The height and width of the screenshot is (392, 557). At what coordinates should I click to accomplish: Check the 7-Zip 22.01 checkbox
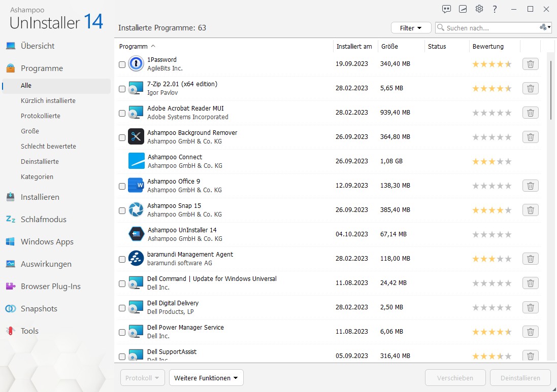pos(122,89)
